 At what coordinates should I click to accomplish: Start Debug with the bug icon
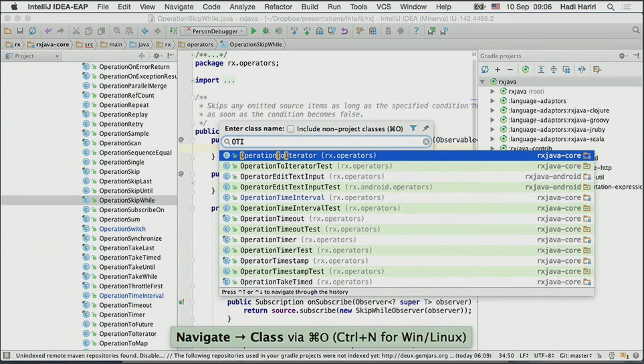(265, 31)
